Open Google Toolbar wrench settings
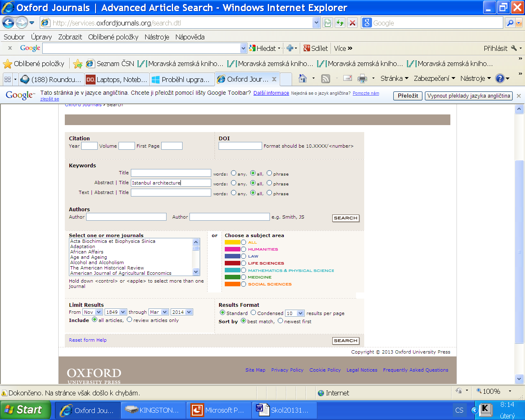Image resolution: width=525 pixels, height=420 pixels. 514,48
